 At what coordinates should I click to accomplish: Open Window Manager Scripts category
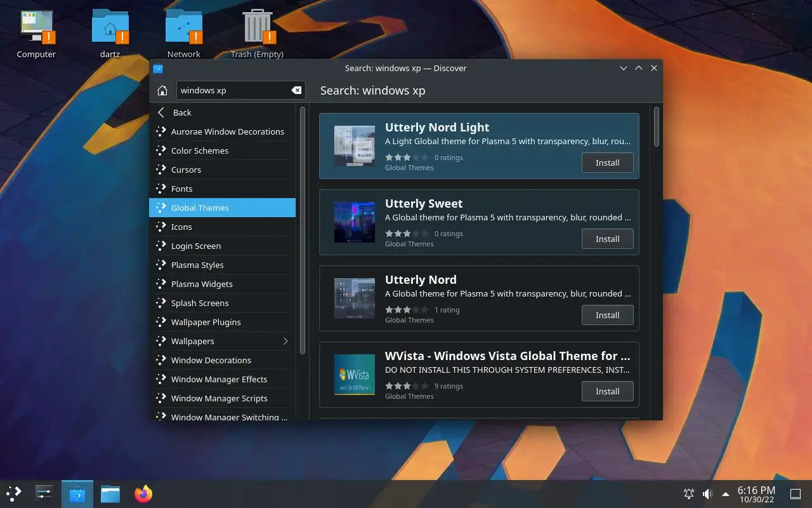[222, 398]
